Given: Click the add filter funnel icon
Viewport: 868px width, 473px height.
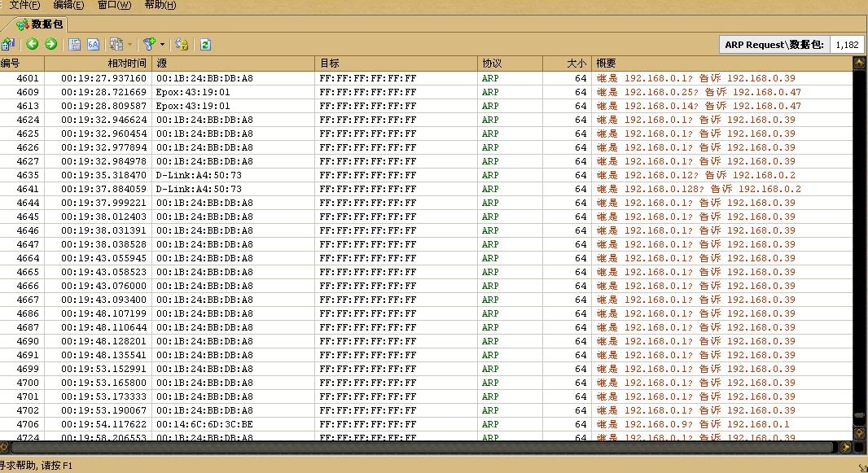Looking at the screenshot, I should click(x=149, y=44).
